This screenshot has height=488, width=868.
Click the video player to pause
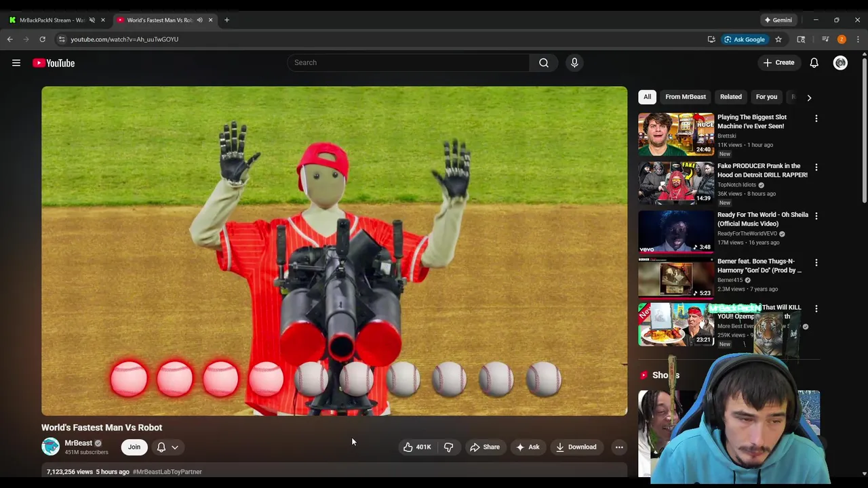[334, 251]
